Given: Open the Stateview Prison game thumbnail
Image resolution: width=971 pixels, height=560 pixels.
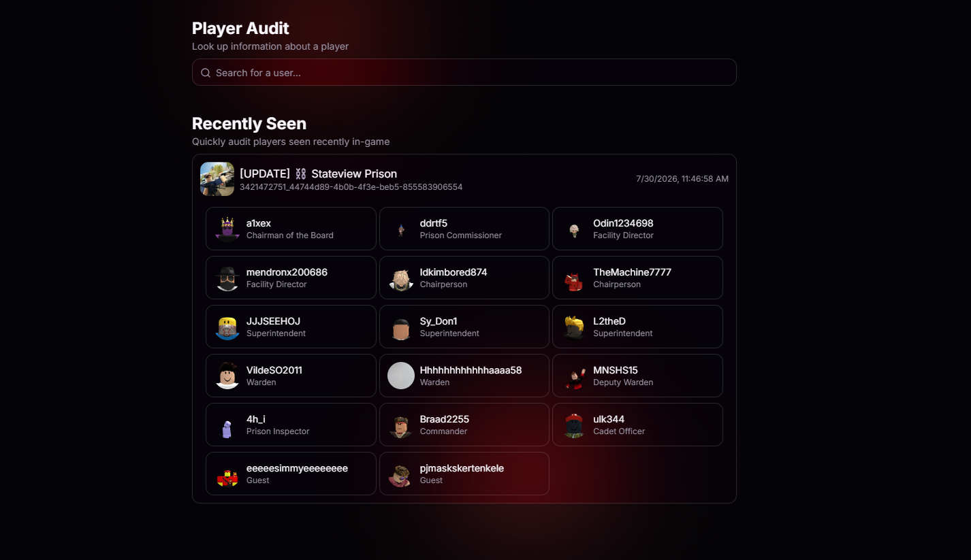Looking at the screenshot, I should tap(217, 179).
